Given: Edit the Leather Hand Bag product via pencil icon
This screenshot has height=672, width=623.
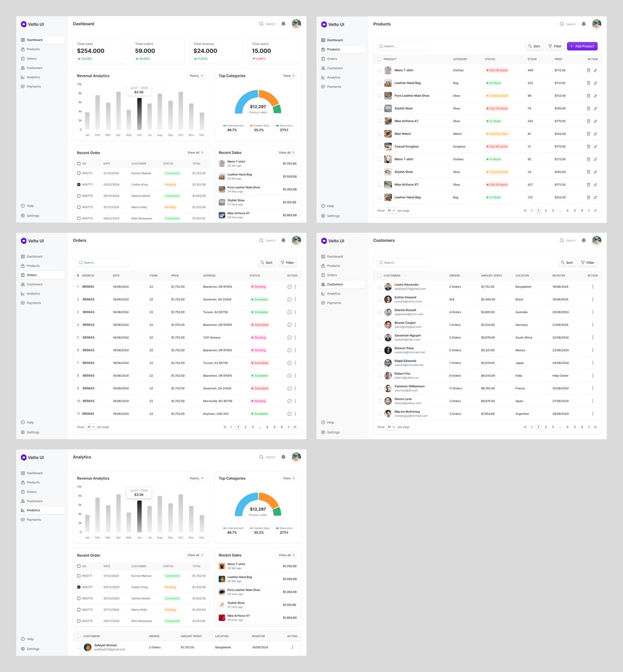Looking at the screenshot, I should pos(595,82).
